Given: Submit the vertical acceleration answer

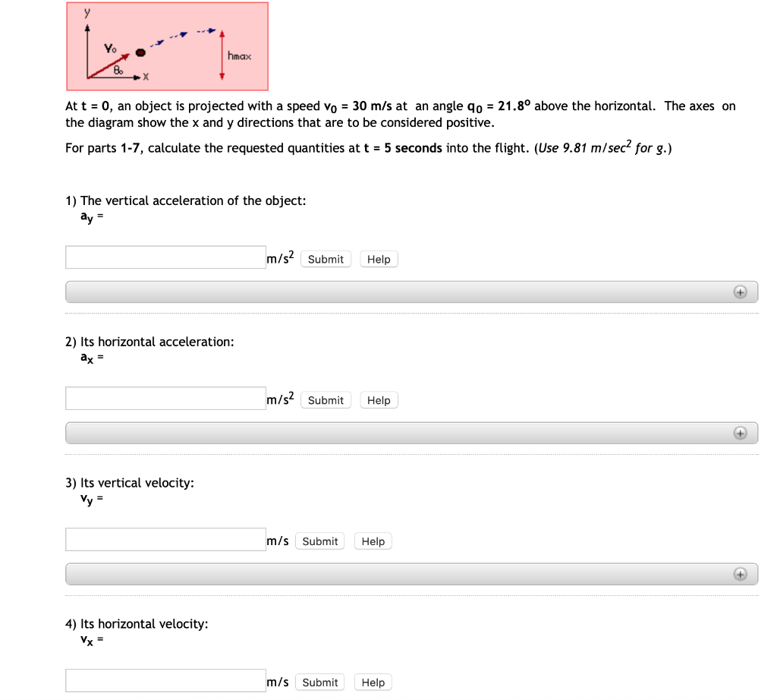Looking at the screenshot, I should [326, 259].
